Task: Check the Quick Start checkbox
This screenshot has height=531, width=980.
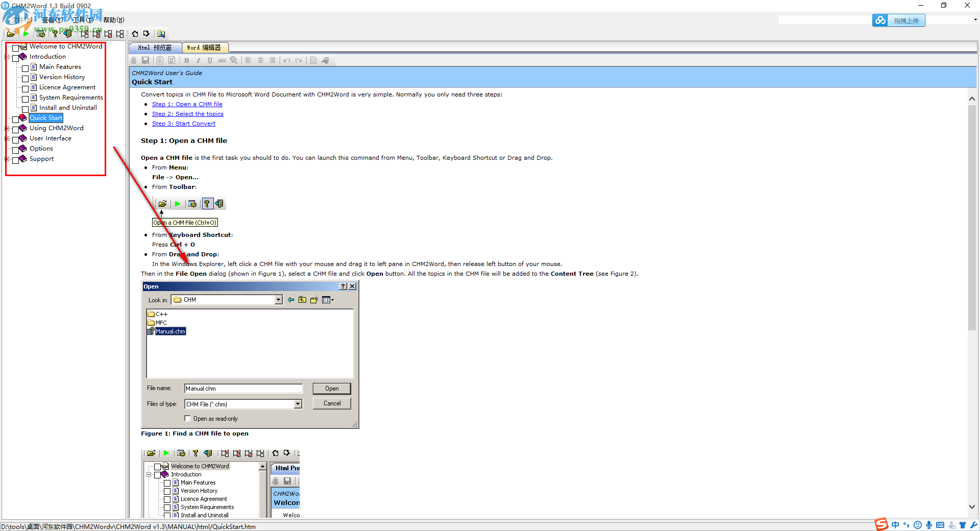Action: click(16, 119)
